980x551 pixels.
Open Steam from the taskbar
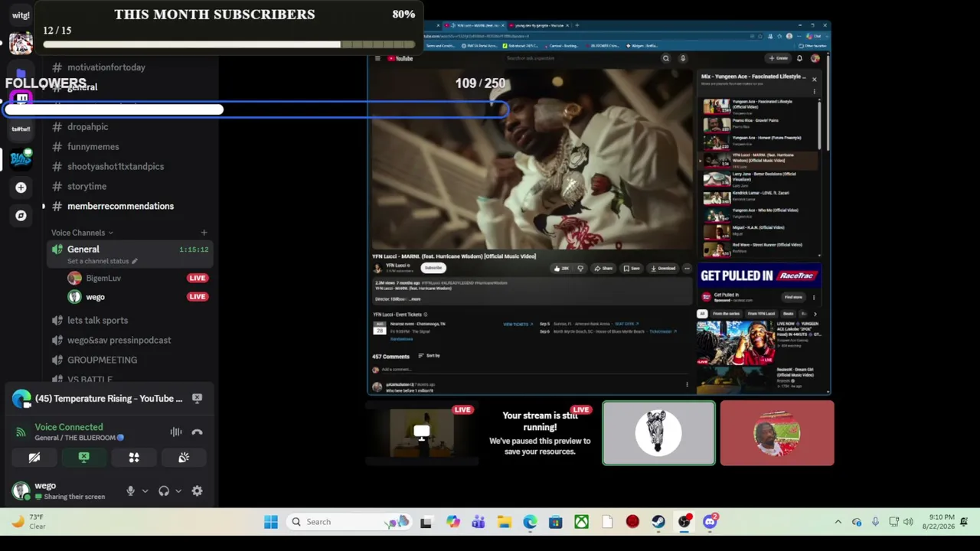[658, 522]
